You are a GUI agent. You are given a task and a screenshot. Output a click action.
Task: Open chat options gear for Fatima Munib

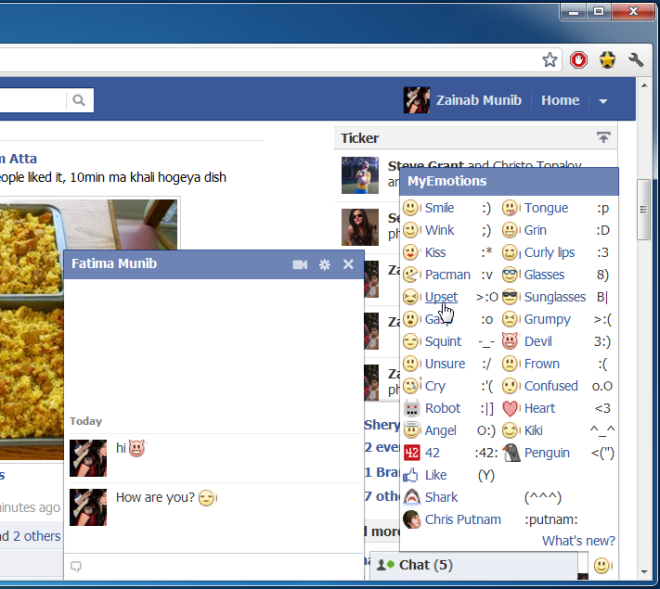click(325, 264)
